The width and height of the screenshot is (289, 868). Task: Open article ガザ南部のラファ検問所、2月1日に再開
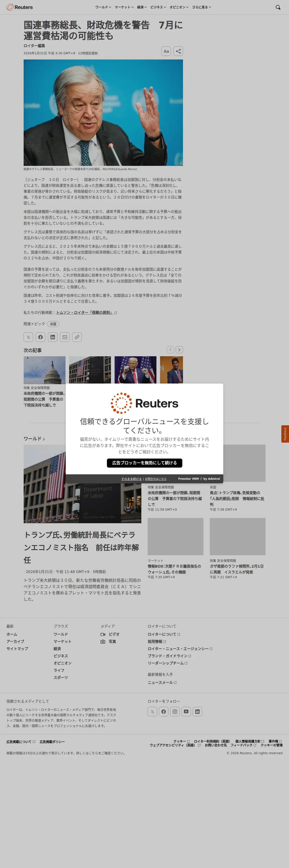click(x=237, y=569)
